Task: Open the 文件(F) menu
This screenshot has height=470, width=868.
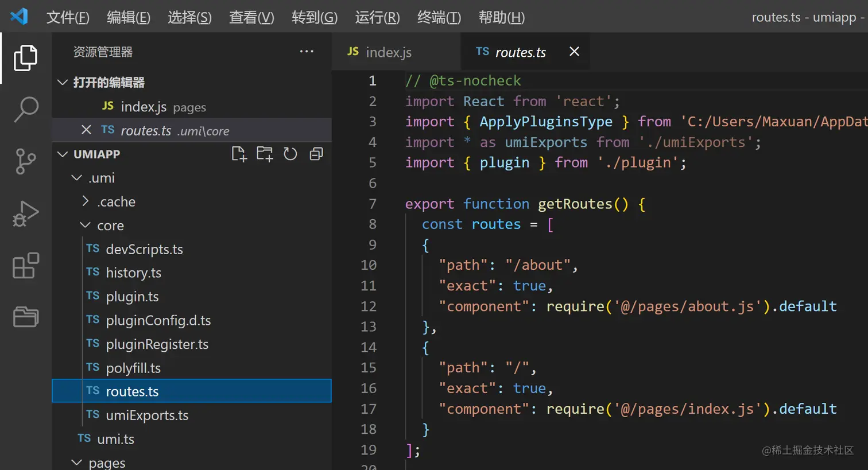Action: [x=68, y=17]
